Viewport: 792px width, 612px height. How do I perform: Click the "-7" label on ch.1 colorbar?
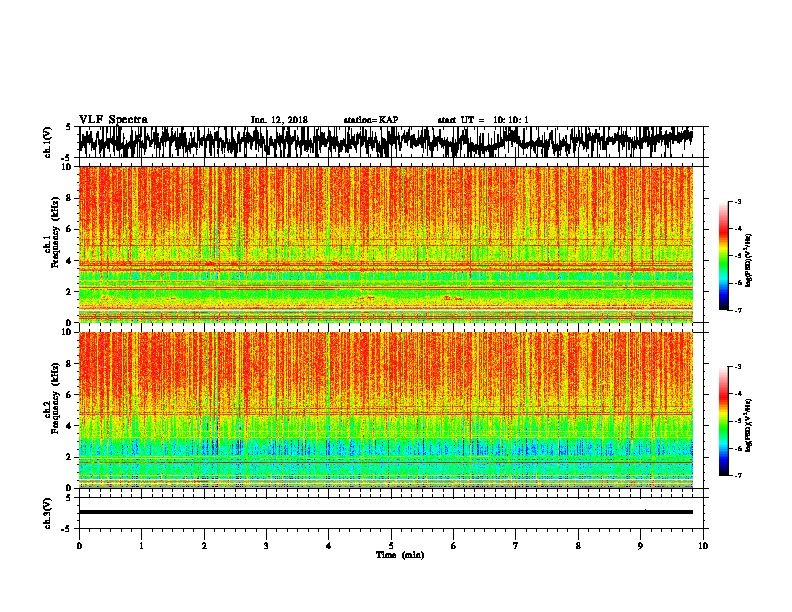(x=737, y=310)
